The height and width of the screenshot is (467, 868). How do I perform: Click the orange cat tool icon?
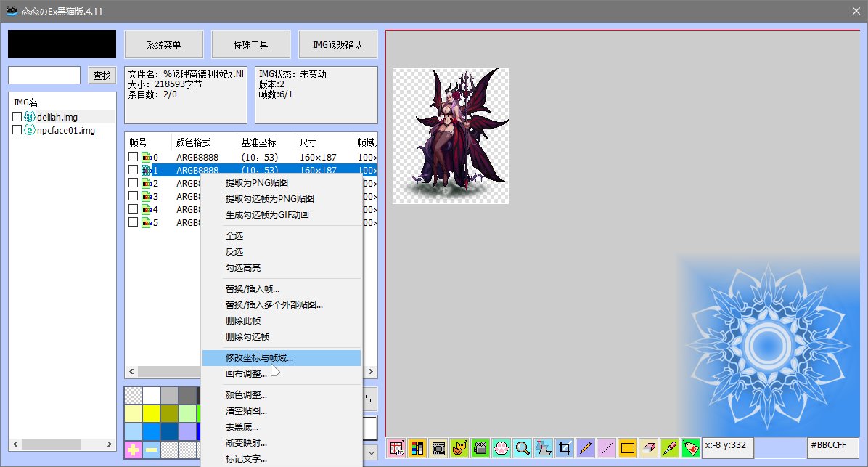(459, 447)
